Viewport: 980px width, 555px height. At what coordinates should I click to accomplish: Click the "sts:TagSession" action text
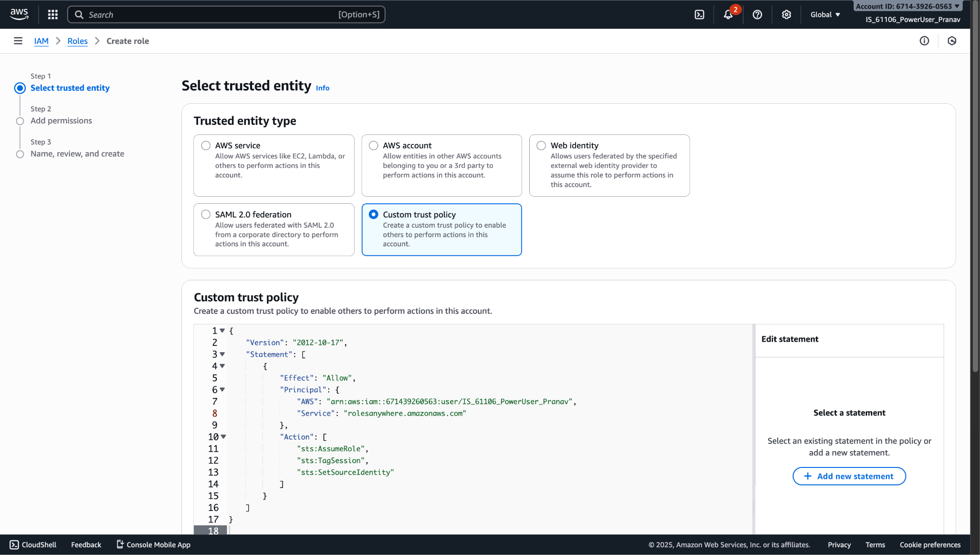pos(331,461)
